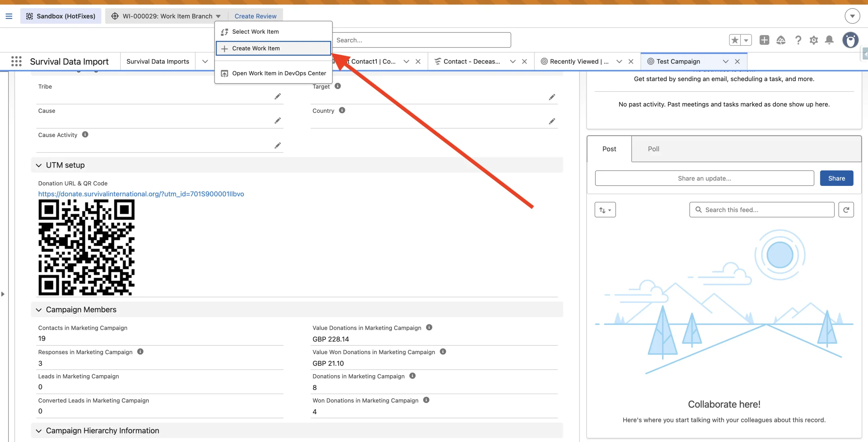Open Recently Viewed tab options chevron
The image size is (868, 442).
pyautogui.click(x=619, y=61)
